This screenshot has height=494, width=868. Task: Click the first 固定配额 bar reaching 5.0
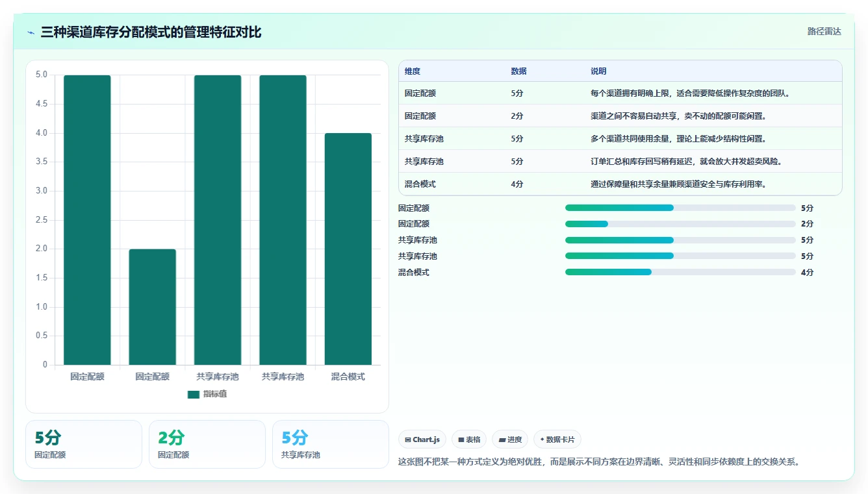pos(87,220)
